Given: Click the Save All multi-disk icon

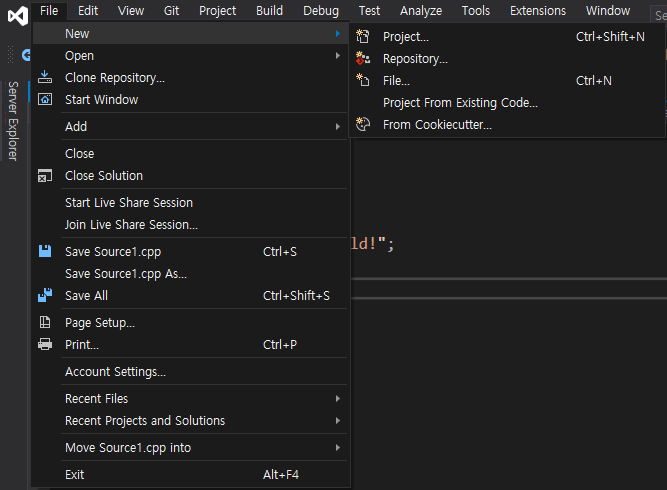Looking at the screenshot, I should click(x=45, y=295).
